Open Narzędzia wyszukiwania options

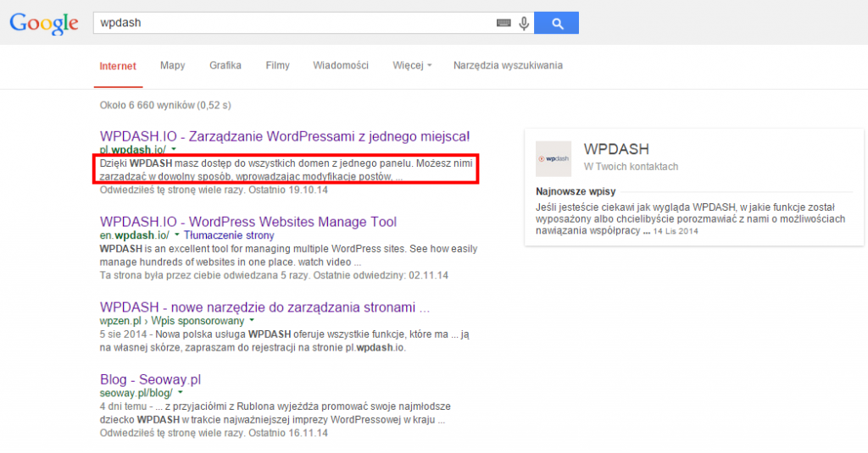coord(508,66)
